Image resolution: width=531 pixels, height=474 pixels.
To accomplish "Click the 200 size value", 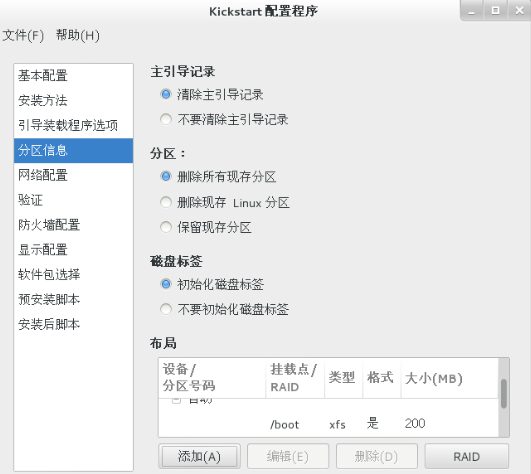I will (x=415, y=424).
